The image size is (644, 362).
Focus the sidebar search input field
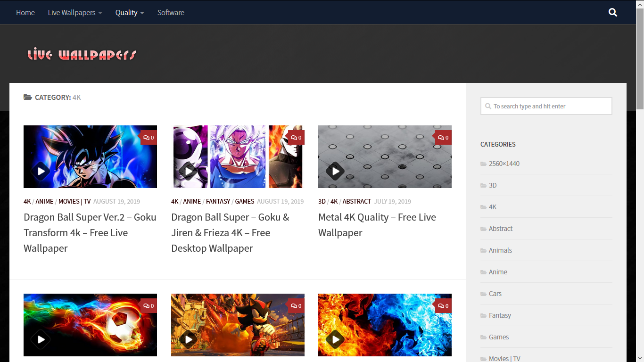[x=546, y=106]
